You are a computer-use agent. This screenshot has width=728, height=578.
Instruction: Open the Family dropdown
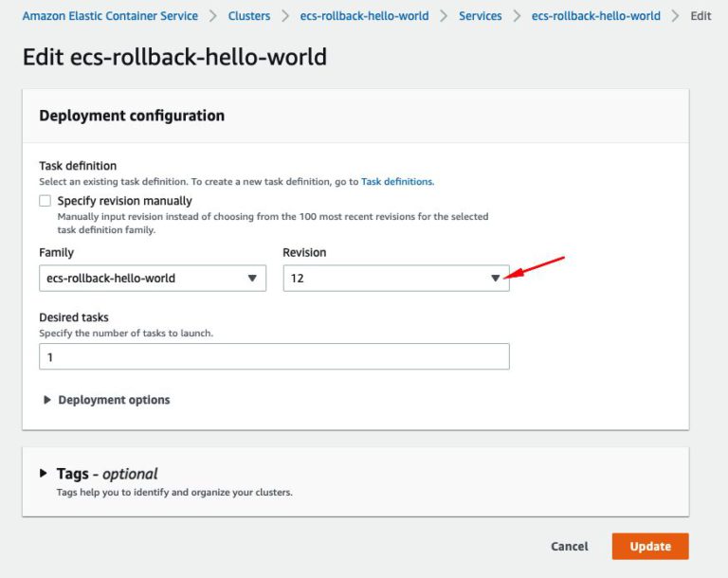coord(153,278)
